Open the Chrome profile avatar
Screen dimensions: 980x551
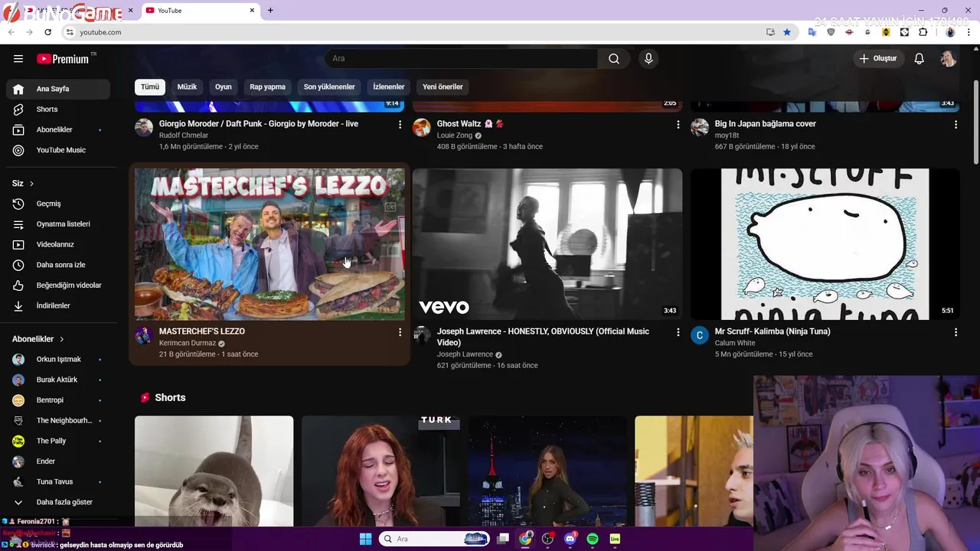coord(950,32)
